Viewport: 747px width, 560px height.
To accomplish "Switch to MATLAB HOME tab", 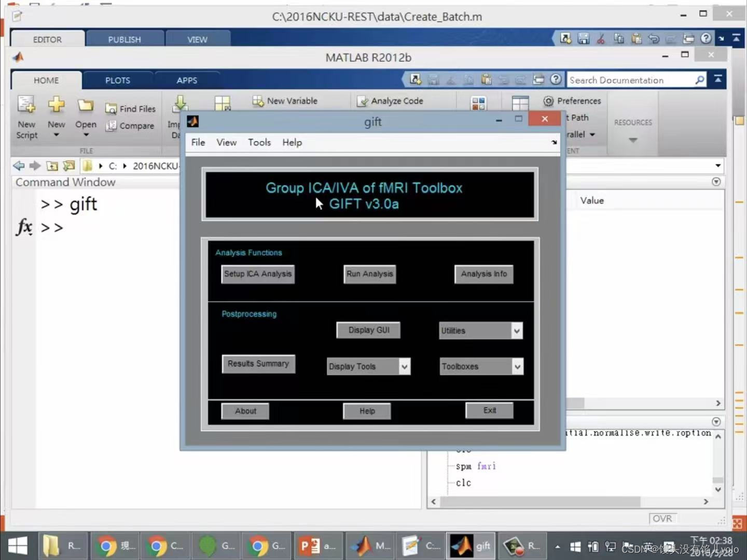I will 46,80.
